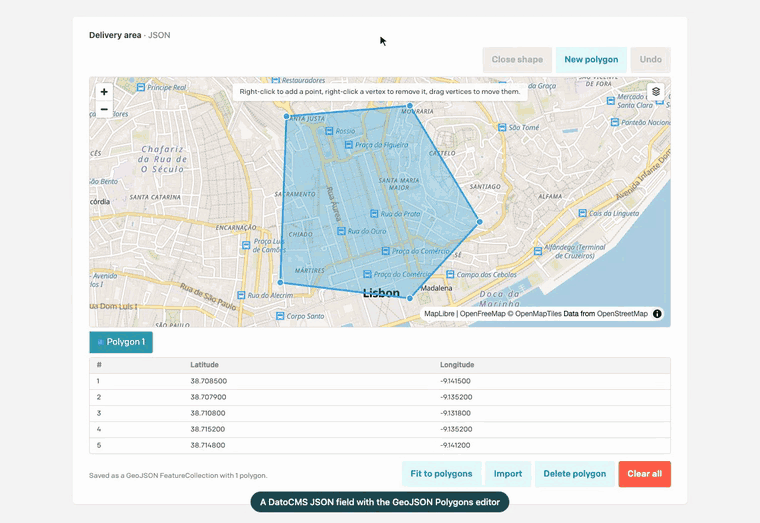Click the Lisbon city label on map
The image size is (760, 523).
381,293
